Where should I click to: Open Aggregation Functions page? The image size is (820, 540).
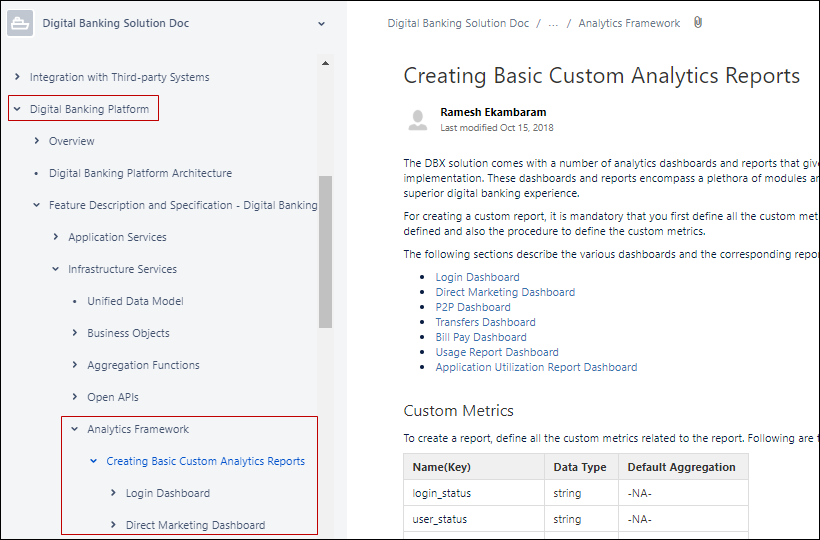(x=143, y=365)
